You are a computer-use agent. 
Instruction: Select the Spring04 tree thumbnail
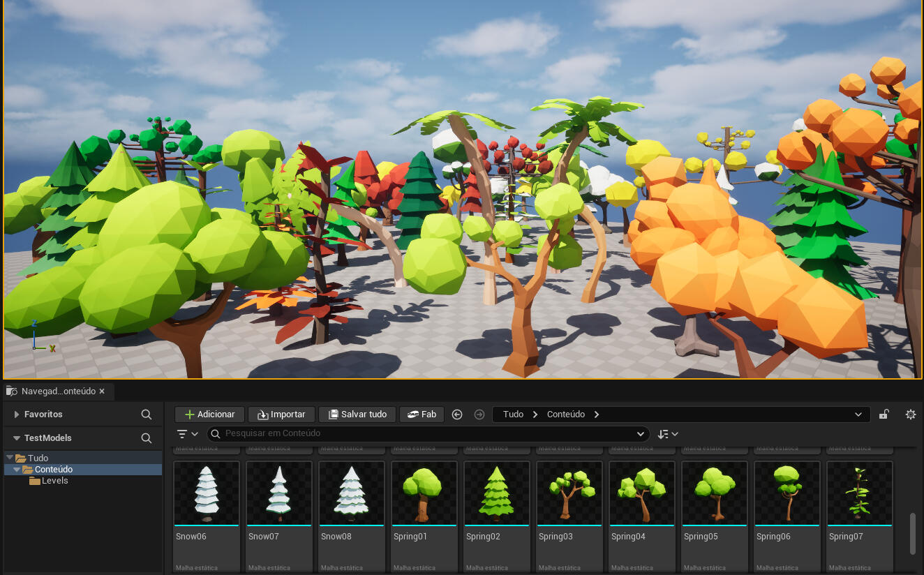(641, 493)
